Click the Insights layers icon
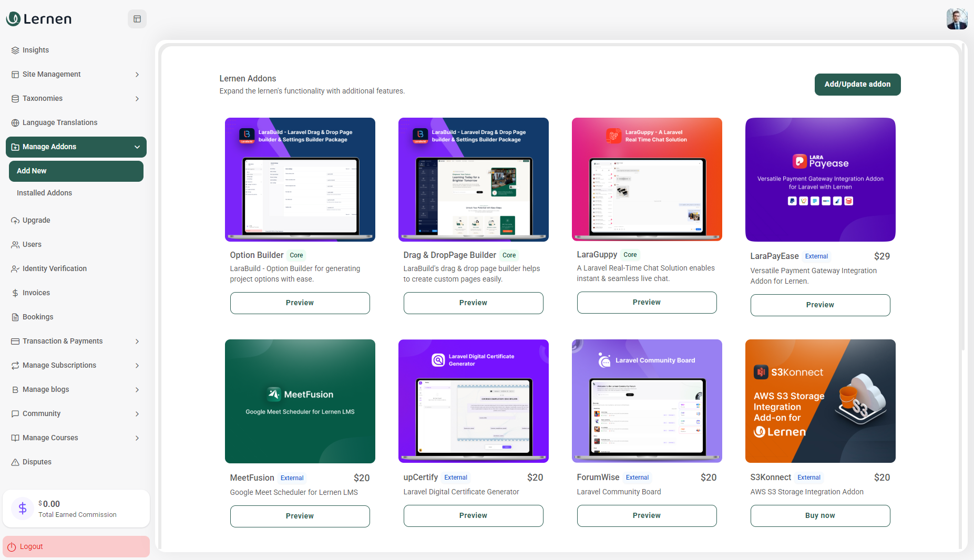974x560 pixels. click(x=15, y=50)
